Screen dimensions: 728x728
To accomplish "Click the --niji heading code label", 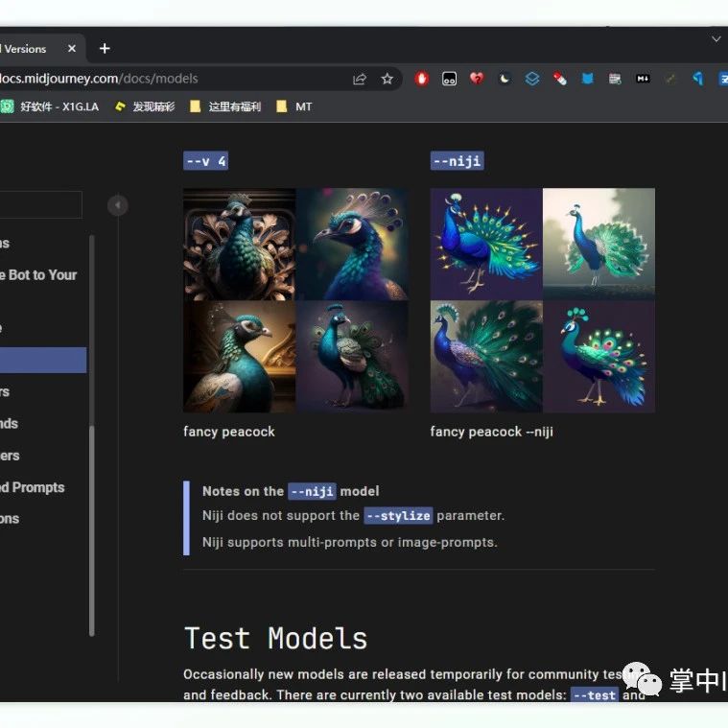I will (x=457, y=161).
